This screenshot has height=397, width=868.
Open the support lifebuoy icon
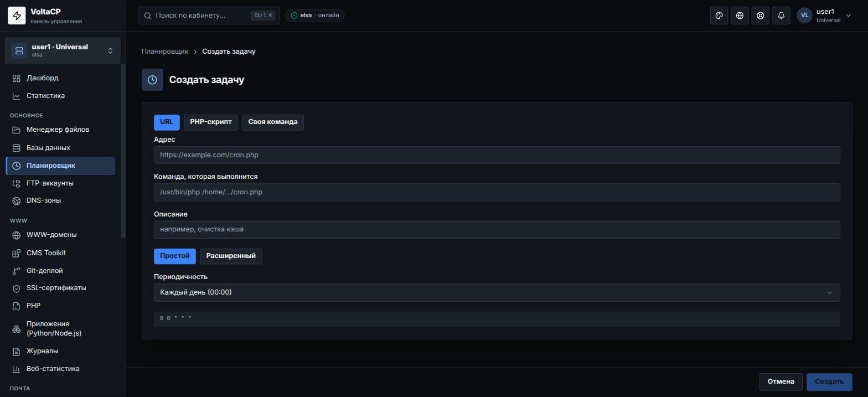tap(761, 16)
